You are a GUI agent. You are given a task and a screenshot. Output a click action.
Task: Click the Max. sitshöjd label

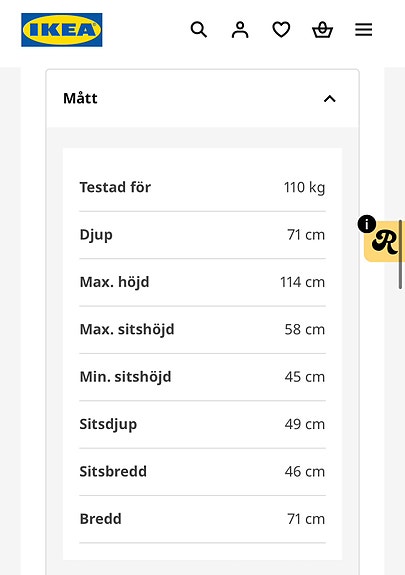[x=127, y=329]
